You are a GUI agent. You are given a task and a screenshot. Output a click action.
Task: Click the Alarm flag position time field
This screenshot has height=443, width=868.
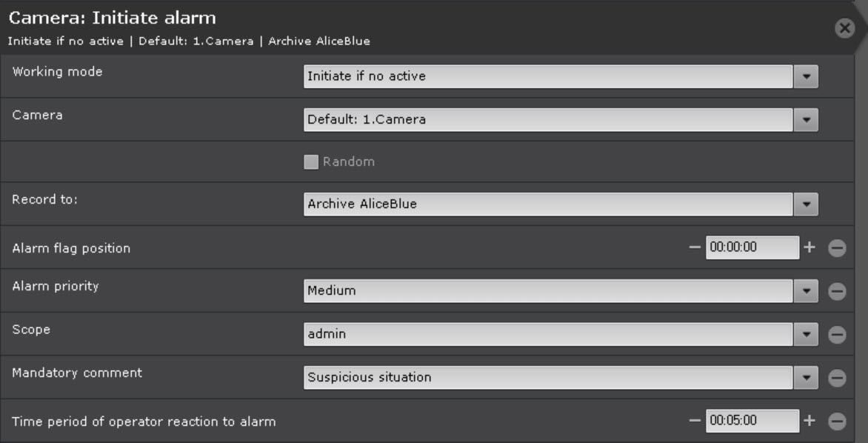click(x=752, y=248)
